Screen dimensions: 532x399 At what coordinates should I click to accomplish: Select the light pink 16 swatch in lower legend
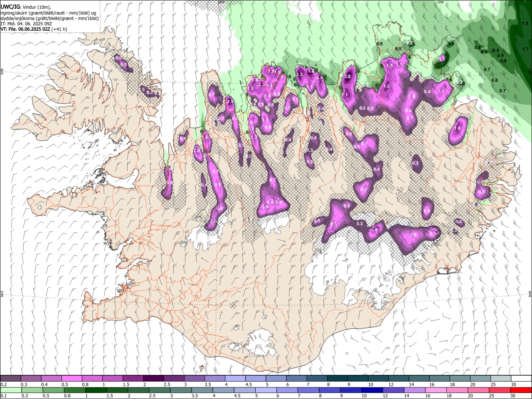click(x=436, y=390)
